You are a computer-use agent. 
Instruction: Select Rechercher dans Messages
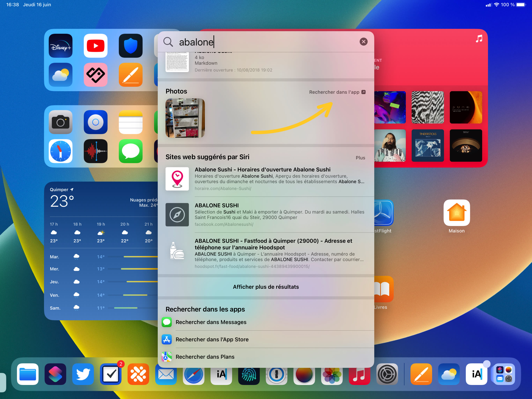(x=266, y=322)
